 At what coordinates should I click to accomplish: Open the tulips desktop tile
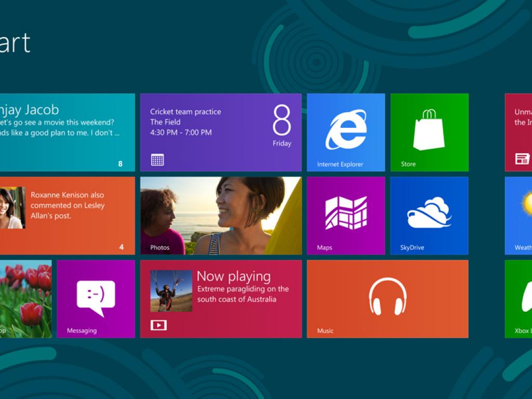(26, 299)
